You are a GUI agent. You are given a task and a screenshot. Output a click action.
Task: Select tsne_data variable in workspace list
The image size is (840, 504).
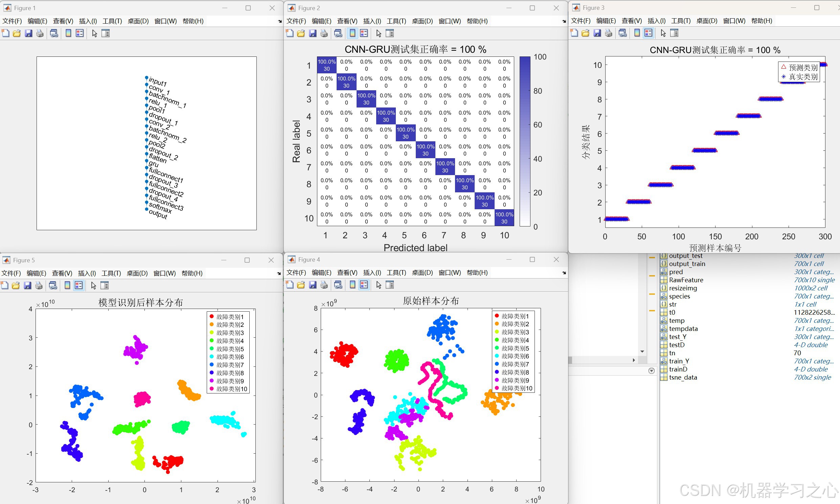683,377
